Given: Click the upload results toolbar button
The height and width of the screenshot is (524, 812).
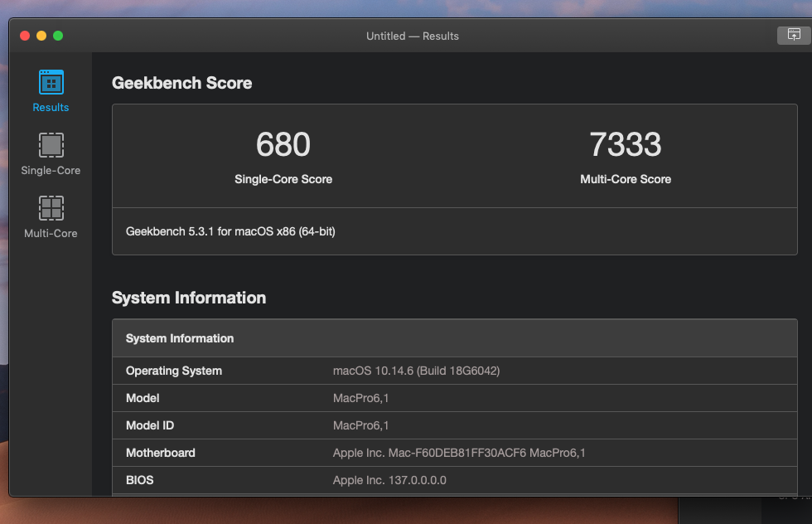Looking at the screenshot, I should [794, 36].
